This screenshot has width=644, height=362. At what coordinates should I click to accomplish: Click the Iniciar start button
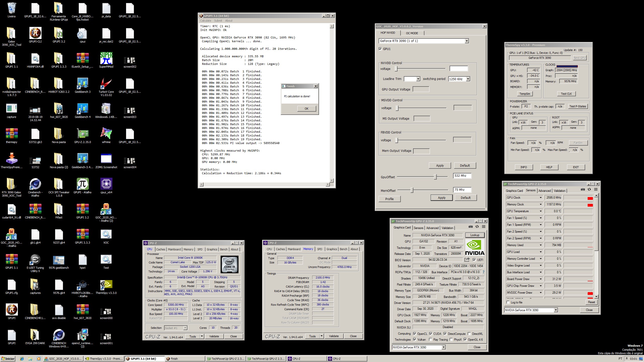click(x=8, y=359)
